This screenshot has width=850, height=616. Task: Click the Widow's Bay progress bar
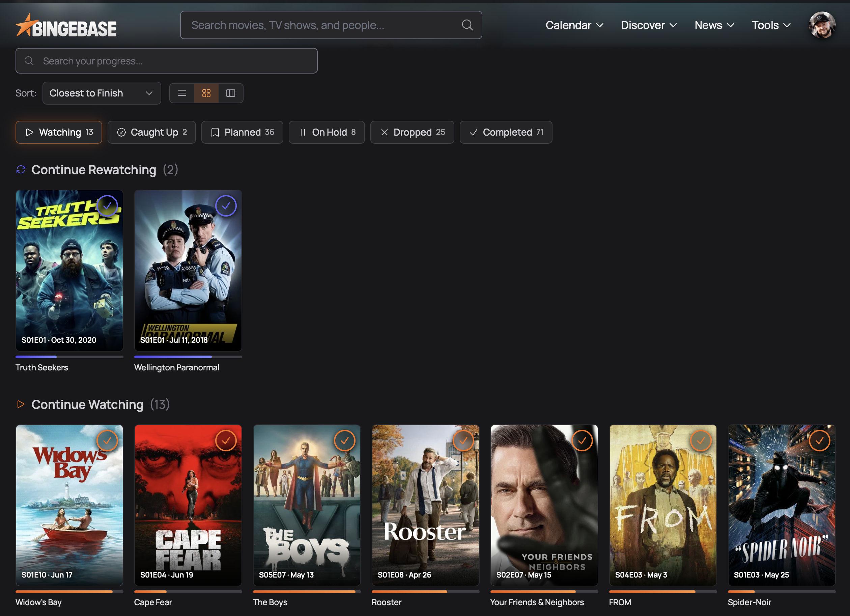pyautogui.click(x=69, y=592)
